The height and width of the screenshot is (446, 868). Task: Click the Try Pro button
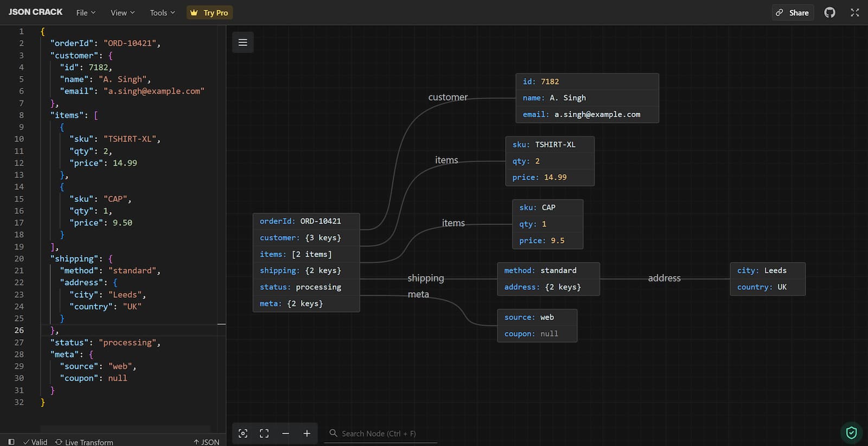tap(209, 12)
